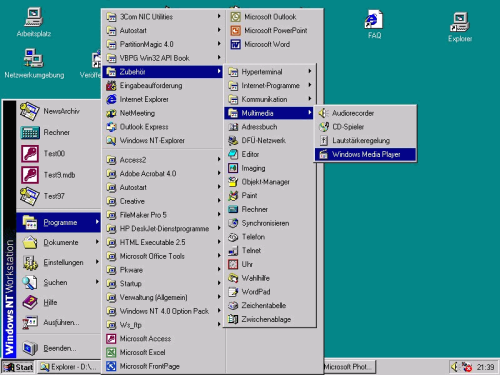This screenshot has width=500, height=375.
Task: Click the taskbar clock showing 21:39
Action: tap(485, 367)
